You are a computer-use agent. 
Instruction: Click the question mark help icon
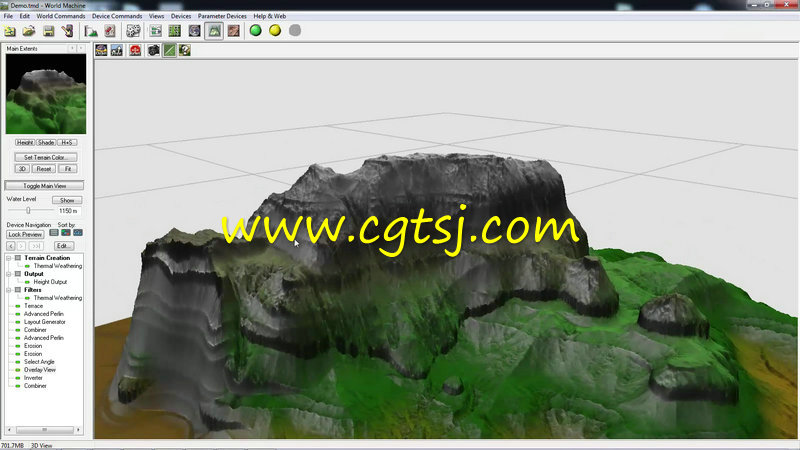185,50
